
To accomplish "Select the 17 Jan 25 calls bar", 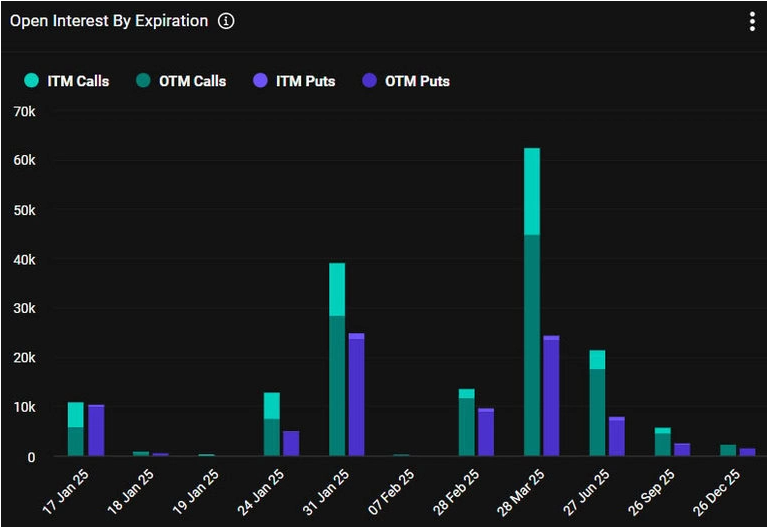I will (76, 429).
